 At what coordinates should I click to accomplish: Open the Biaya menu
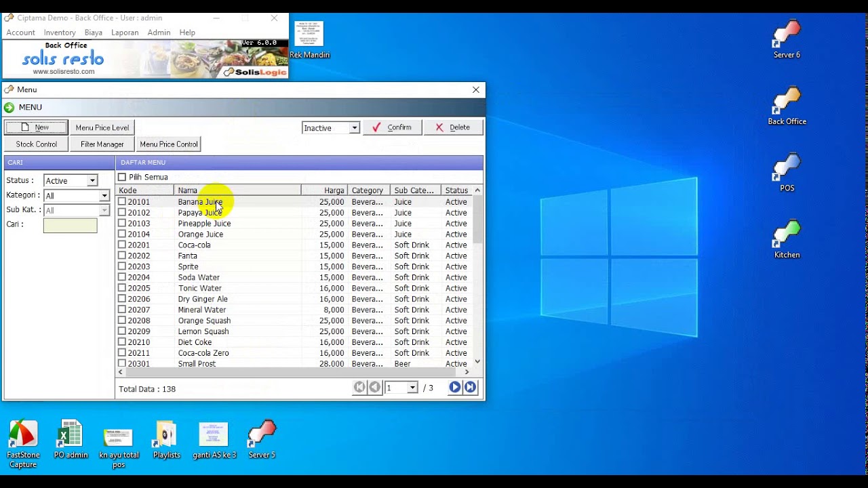pyautogui.click(x=94, y=33)
